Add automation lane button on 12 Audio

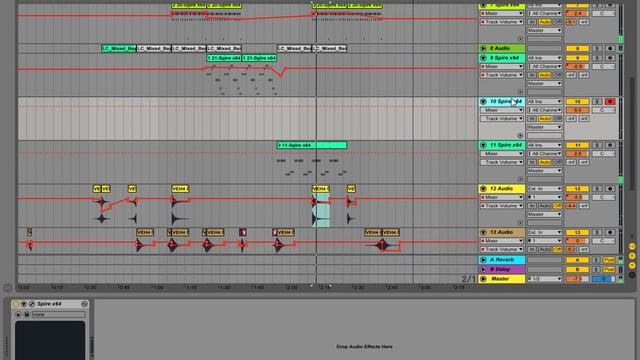point(520,223)
